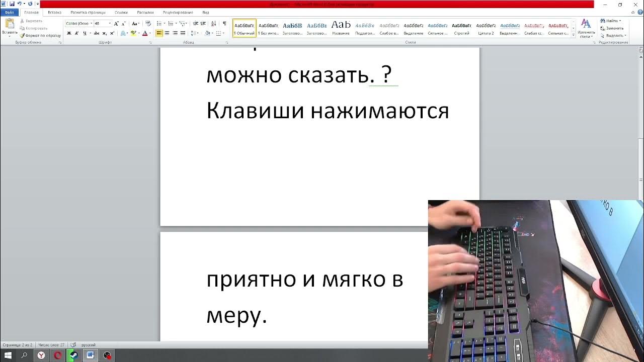Expand styles gallery more arrow
Viewport: 644px width, 362px height.
573,35
